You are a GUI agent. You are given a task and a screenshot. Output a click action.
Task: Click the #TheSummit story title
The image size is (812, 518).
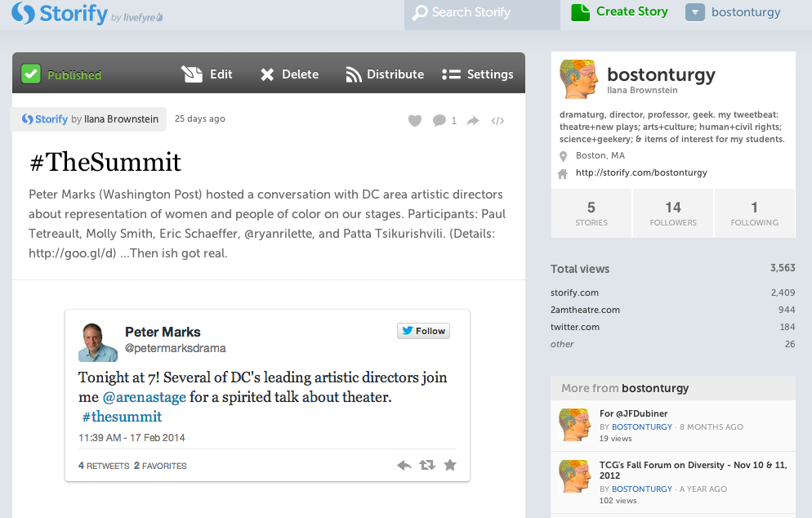pos(105,162)
